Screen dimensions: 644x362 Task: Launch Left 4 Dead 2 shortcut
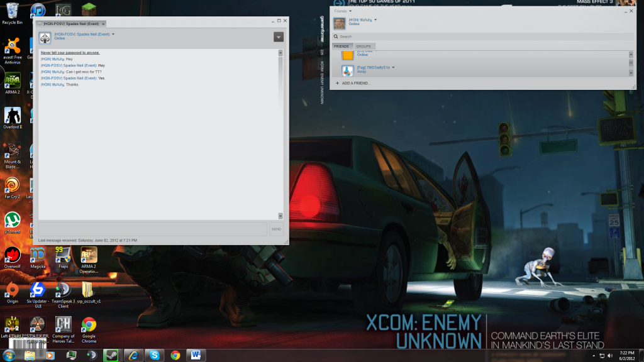pyautogui.click(x=13, y=327)
